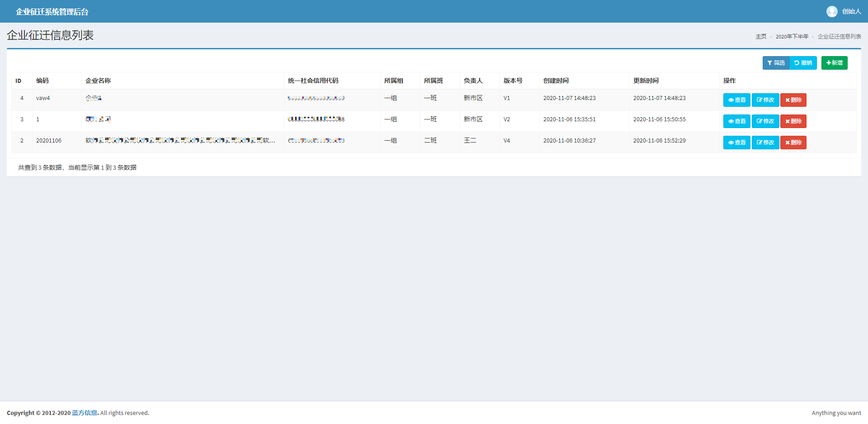Click the 撤销 undo button
Viewport: 868px width, 424px height.
tap(803, 63)
